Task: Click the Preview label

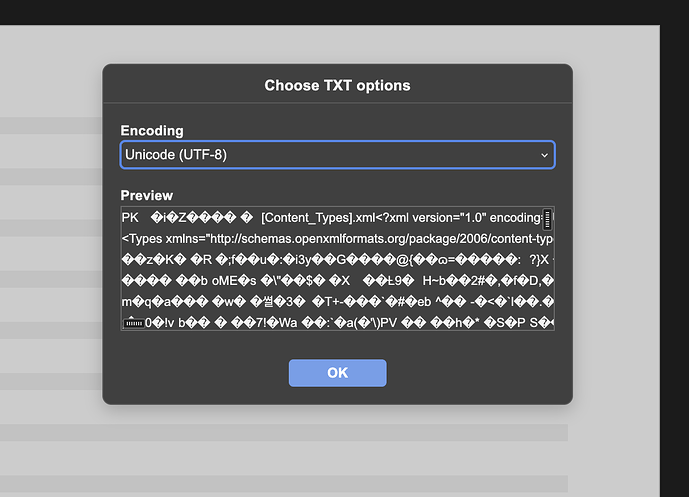Action: [147, 195]
